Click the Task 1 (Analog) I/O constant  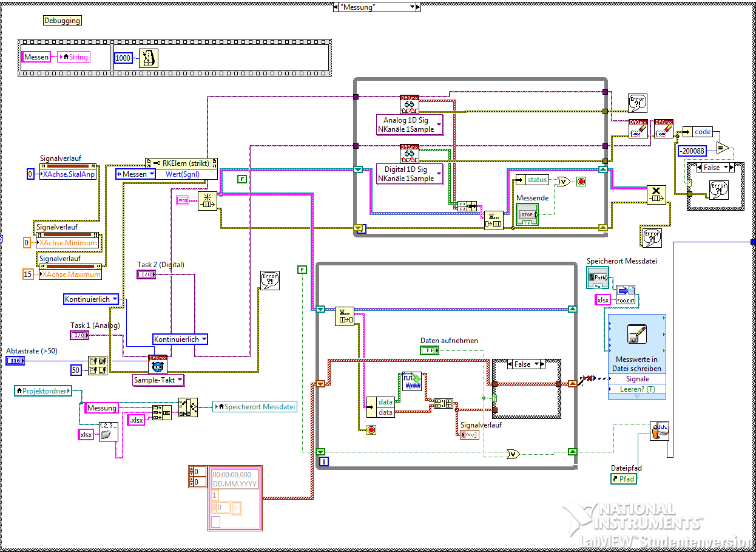79,335
